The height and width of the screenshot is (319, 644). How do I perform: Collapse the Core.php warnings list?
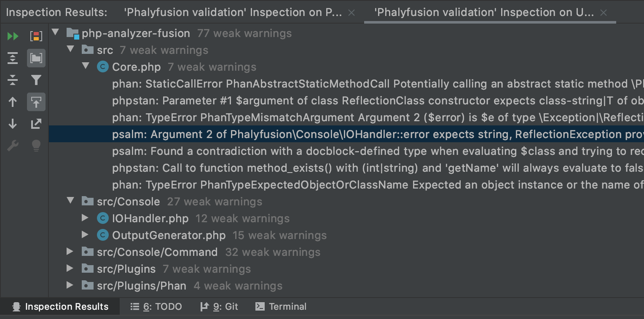tap(85, 67)
